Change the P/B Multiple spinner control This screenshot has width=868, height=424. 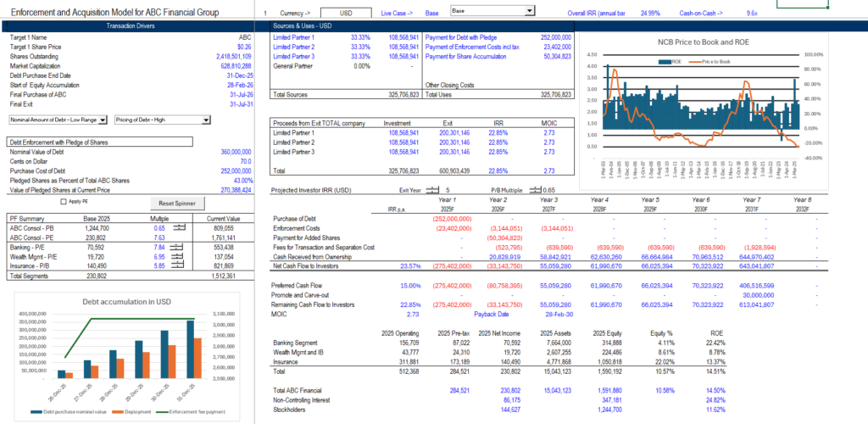536,190
